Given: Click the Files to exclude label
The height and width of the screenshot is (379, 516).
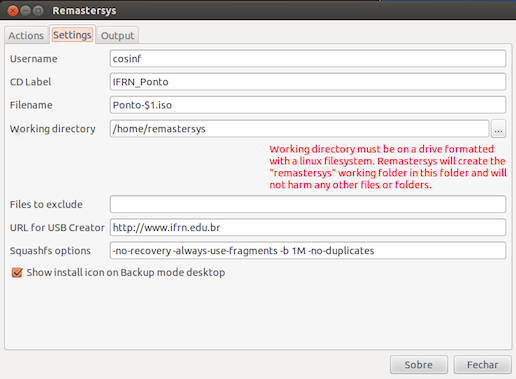Looking at the screenshot, I should (46, 204).
